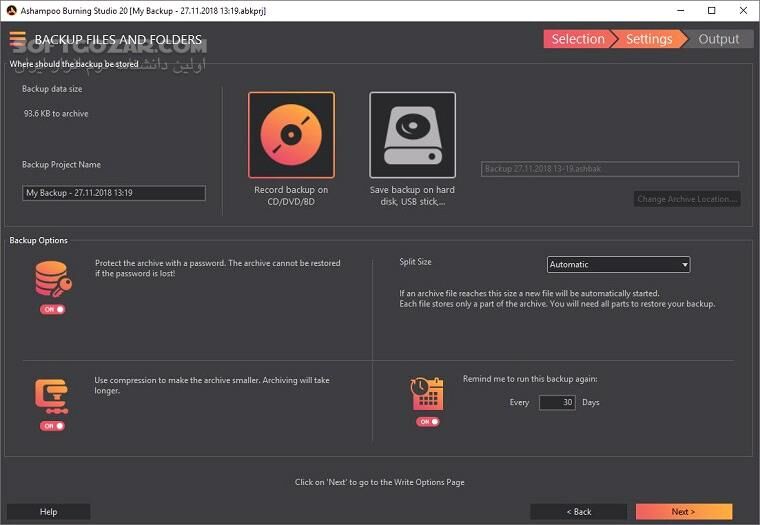Click the password protection database icon

pos(52,279)
